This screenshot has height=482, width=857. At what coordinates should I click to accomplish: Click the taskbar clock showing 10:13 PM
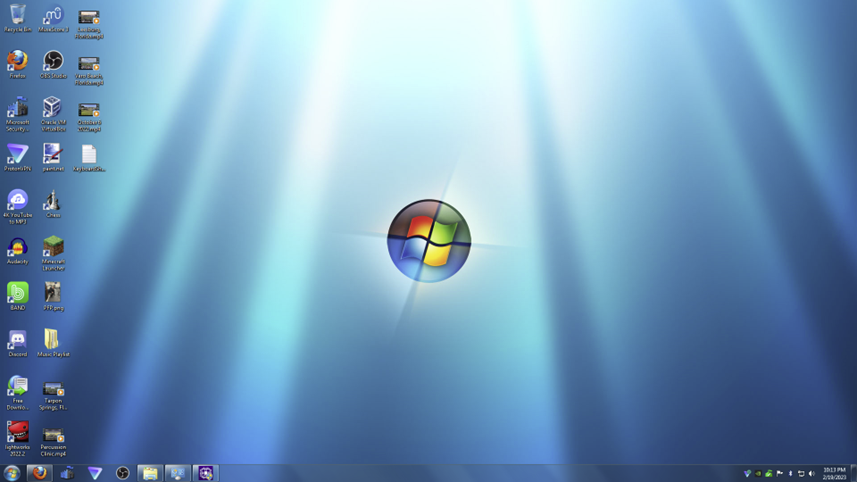point(834,473)
